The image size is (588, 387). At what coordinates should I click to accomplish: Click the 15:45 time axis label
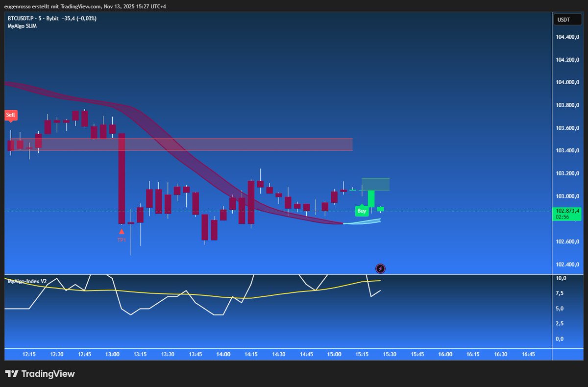coord(417,354)
